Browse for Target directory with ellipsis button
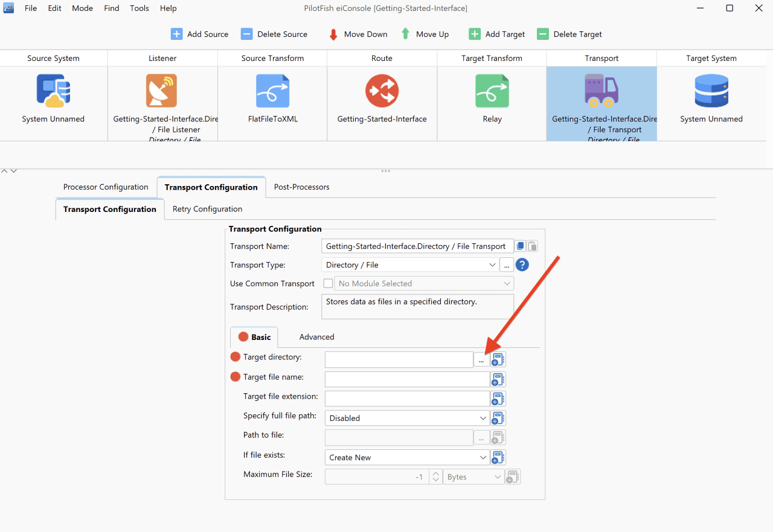Screen dimensions: 773x532 pyautogui.click(x=481, y=359)
